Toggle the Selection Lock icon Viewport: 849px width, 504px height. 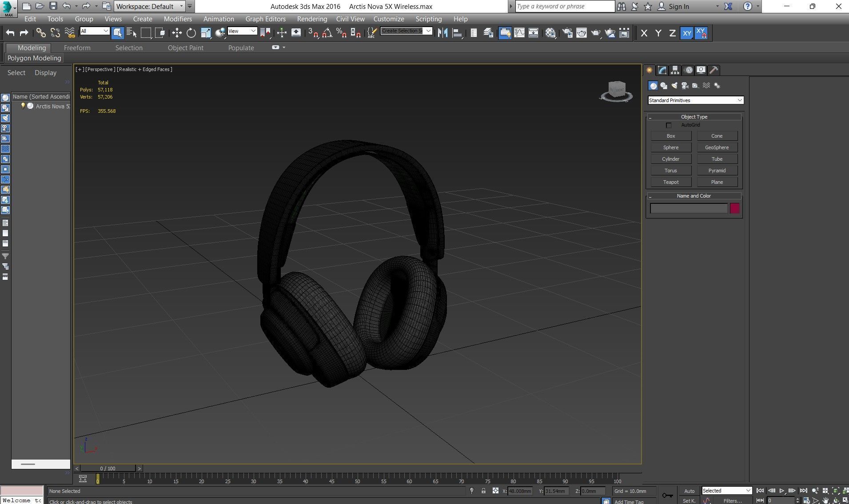coord(483,491)
